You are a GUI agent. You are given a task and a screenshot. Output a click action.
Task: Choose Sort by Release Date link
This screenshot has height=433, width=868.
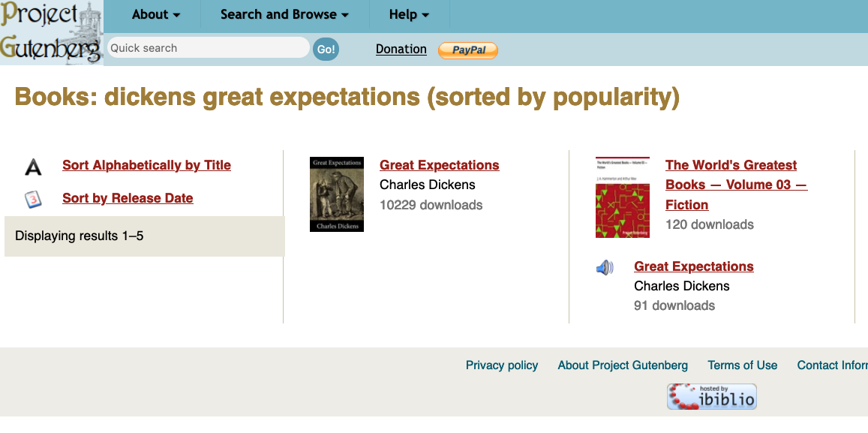(128, 198)
